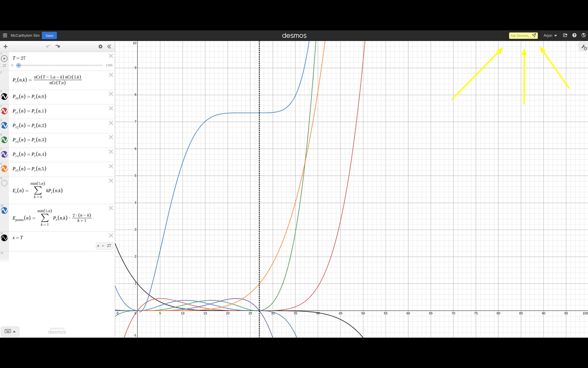
Task: Redo the last edit
Action: (x=58, y=46)
